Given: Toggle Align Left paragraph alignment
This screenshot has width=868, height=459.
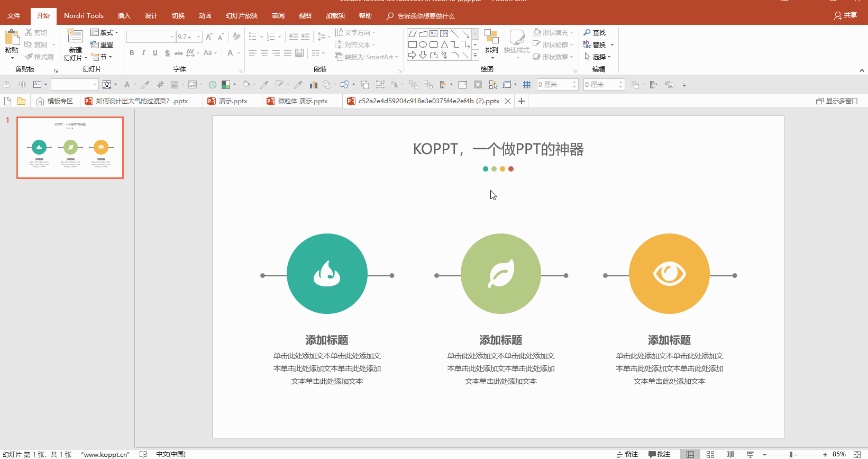Looking at the screenshot, I should 253,53.
